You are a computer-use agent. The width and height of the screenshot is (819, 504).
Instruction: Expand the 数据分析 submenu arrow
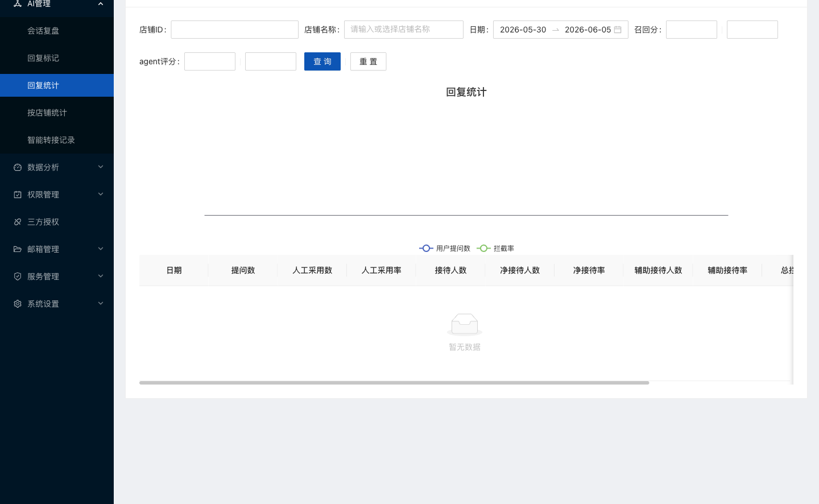point(101,167)
